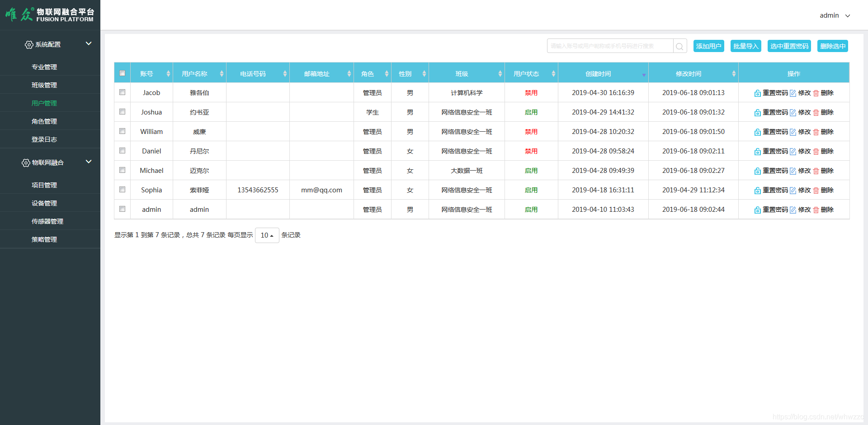Select 用户管理 in sidebar
The width and height of the screenshot is (868, 425).
click(44, 103)
